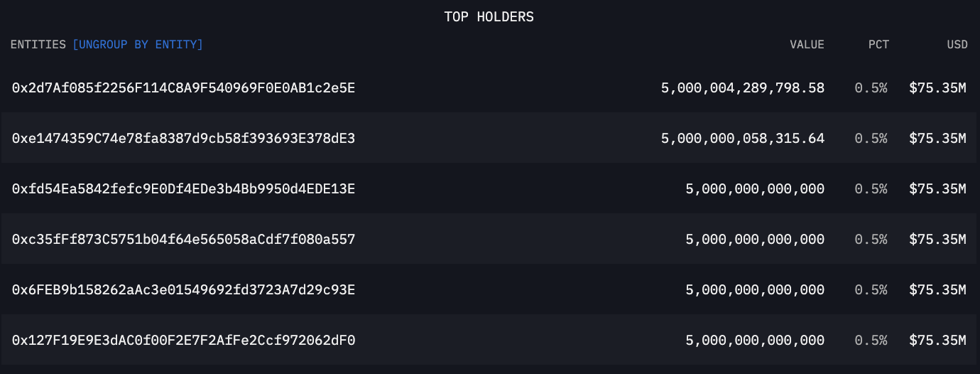Sort by the PCT column header

878,45
